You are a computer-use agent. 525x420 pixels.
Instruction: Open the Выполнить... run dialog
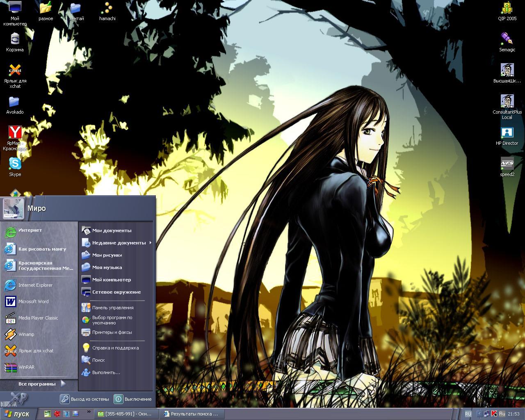coord(116,372)
